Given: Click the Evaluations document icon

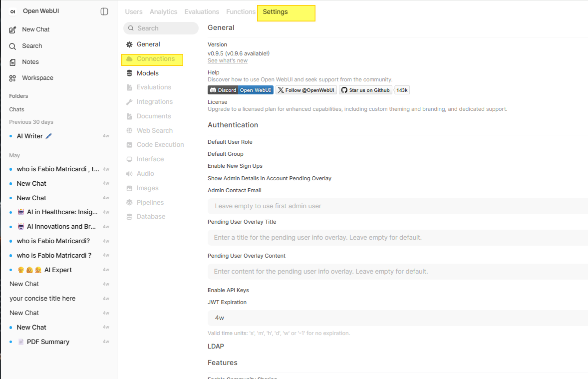Looking at the screenshot, I should pyautogui.click(x=129, y=87).
